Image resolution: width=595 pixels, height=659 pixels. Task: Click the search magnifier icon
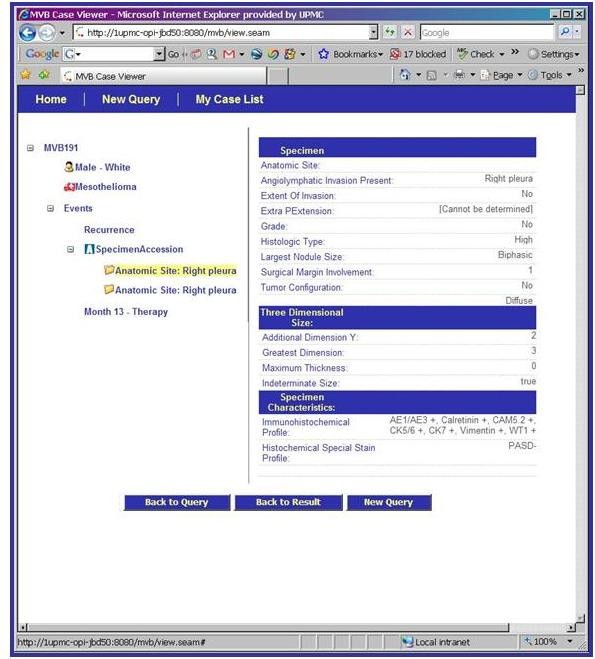tap(565, 32)
